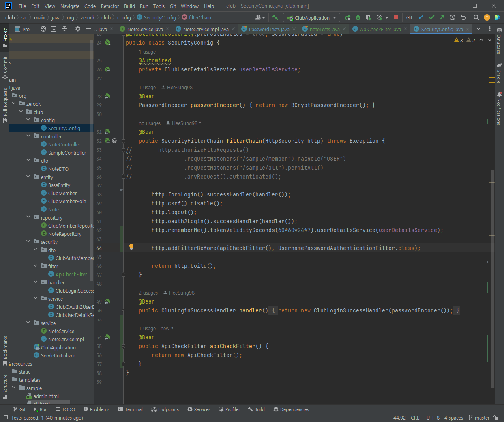The image size is (504, 422).
Task: Show hidden editor tabs dropdown
Action: point(478,29)
